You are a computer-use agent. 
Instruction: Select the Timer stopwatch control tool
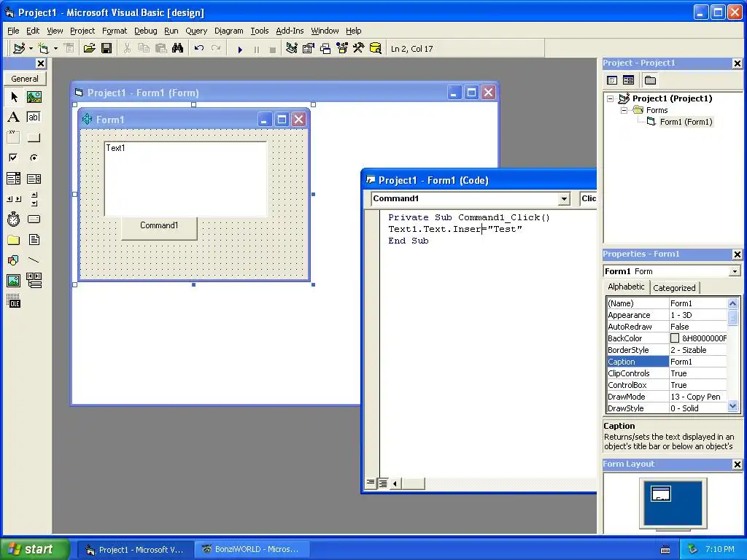(14, 219)
